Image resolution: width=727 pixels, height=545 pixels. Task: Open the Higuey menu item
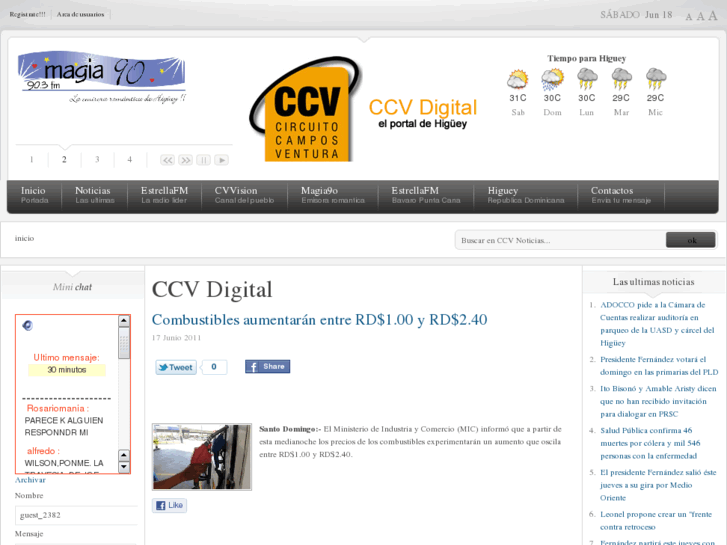(x=526, y=195)
